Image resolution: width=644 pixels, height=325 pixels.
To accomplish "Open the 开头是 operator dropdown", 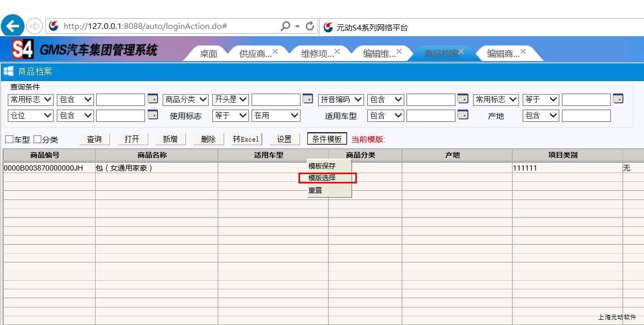I will point(230,99).
